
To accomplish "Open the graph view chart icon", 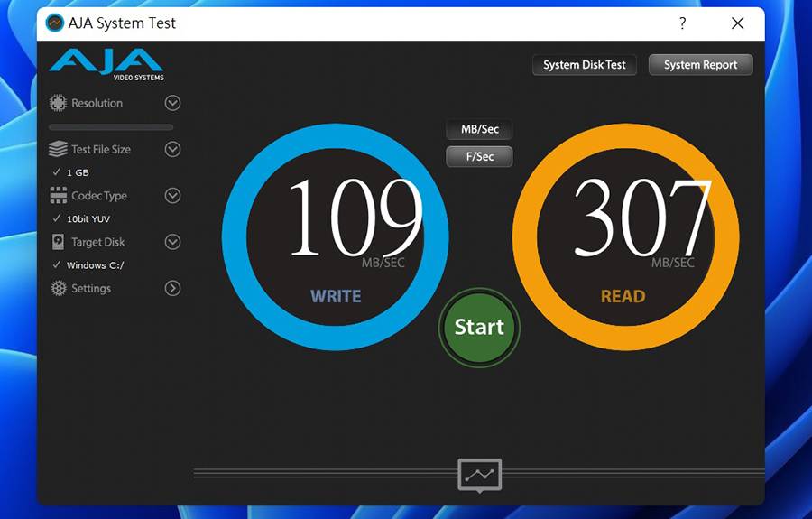I will 480,475.
